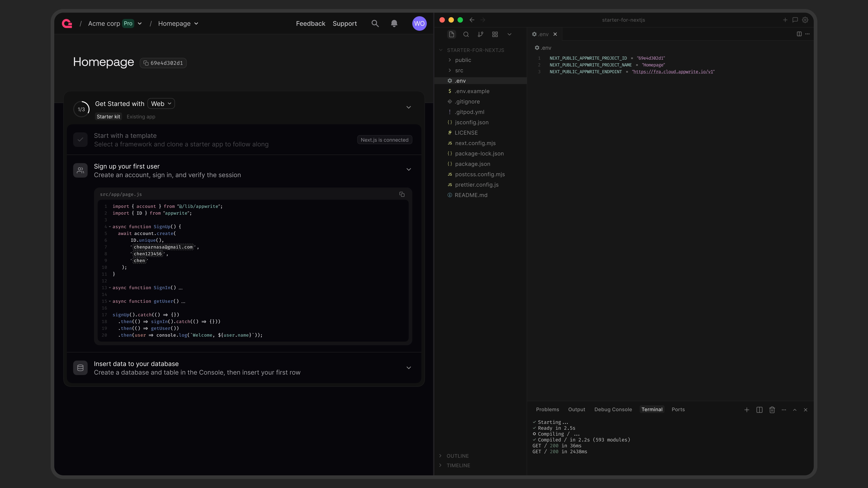The image size is (868, 488).
Task: Open the Web platform dropdown
Action: tap(161, 104)
